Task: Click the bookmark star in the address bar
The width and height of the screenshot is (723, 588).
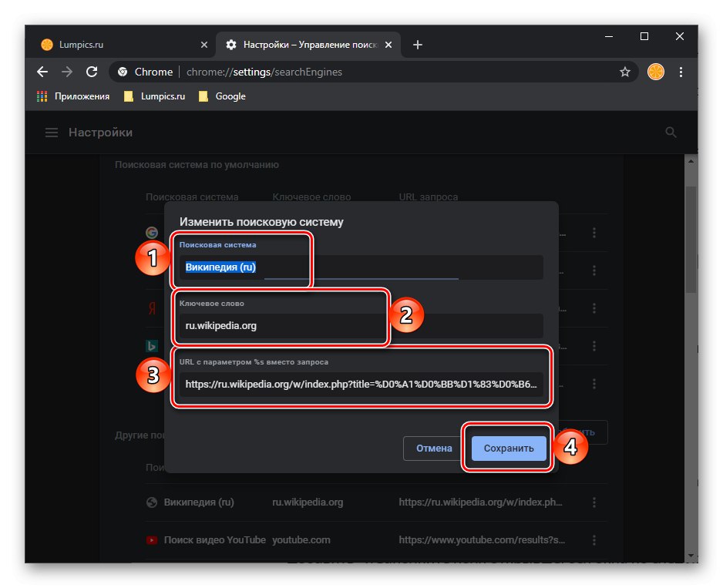Action: pos(624,72)
